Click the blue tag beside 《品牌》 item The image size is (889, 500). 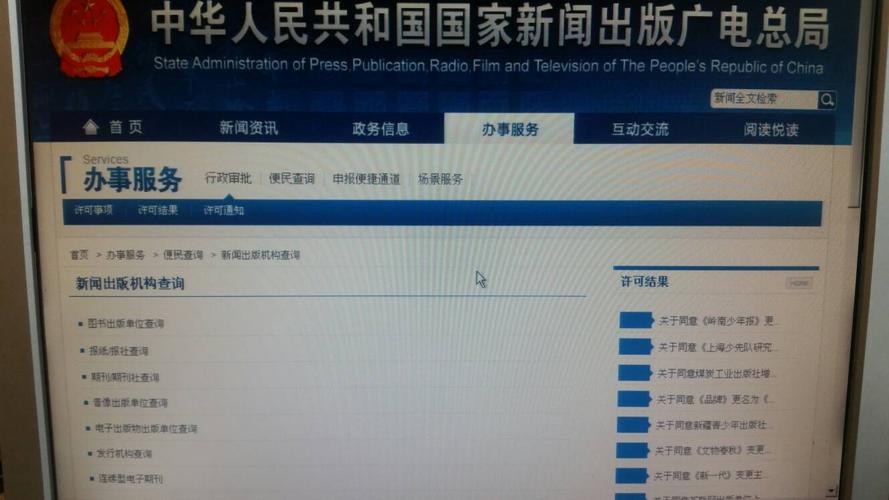(x=634, y=399)
